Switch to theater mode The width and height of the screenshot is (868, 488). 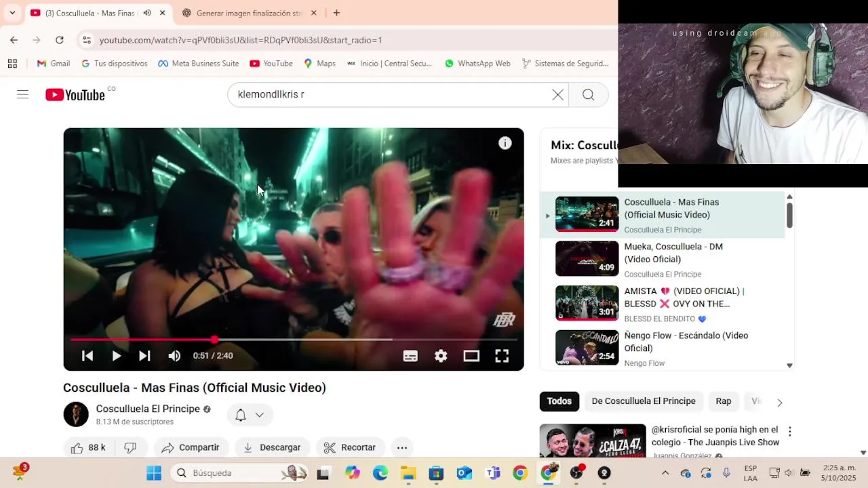click(x=471, y=356)
